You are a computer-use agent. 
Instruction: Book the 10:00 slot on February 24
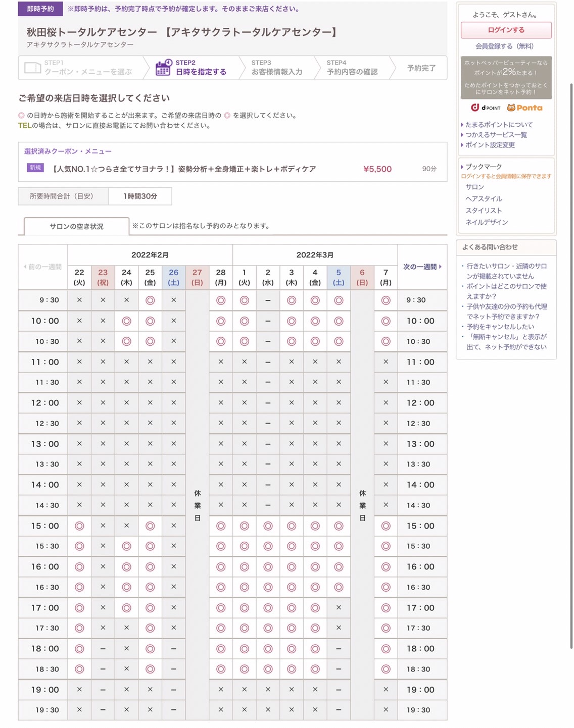126,321
